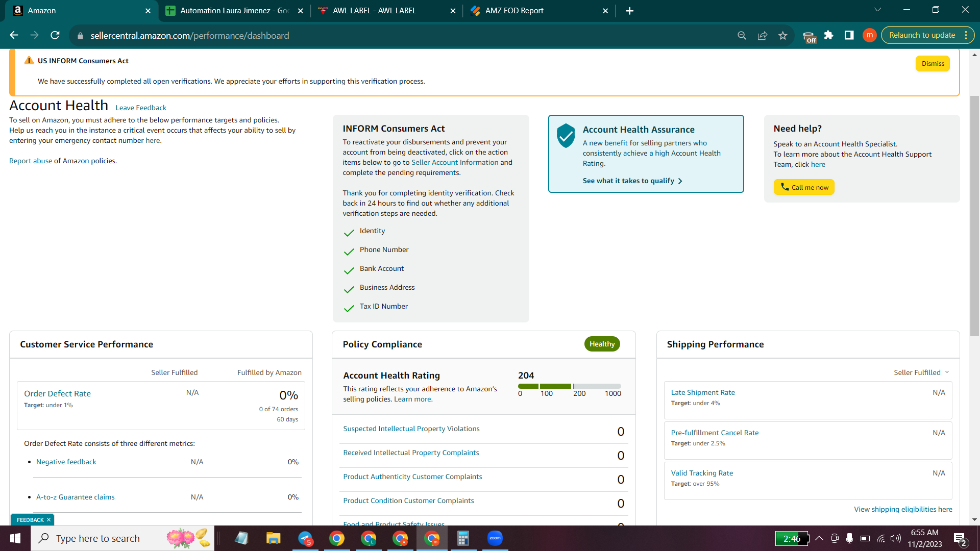
Task: Open Product Authenticity Customer Complaints
Action: click(412, 477)
